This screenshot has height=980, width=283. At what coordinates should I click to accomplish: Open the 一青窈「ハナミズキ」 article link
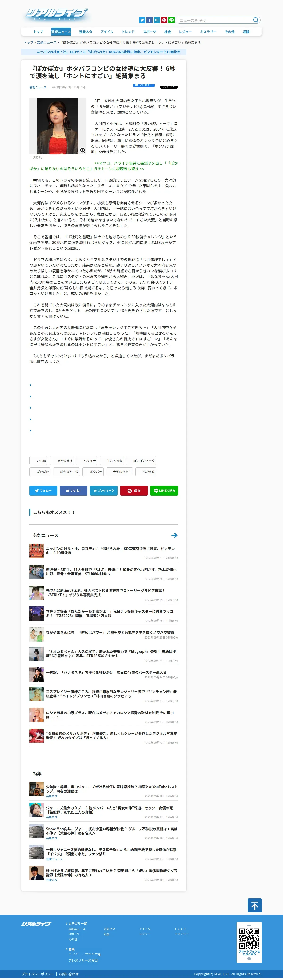click(x=106, y=672)
